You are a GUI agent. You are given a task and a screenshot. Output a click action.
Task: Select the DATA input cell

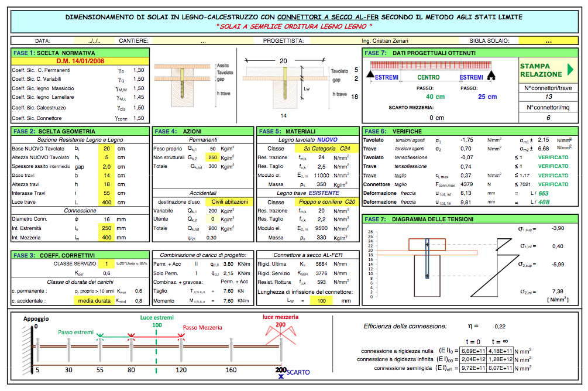94,40
